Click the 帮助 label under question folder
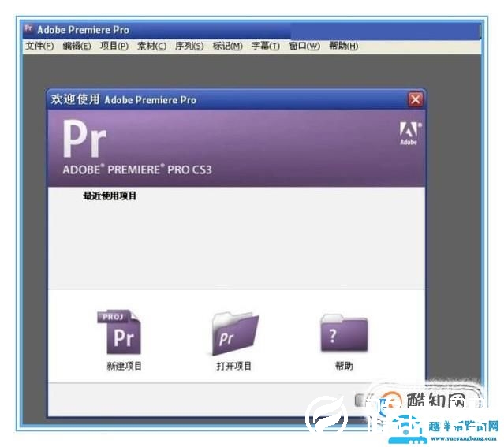504x447 pixels. [x=344, y=366]
